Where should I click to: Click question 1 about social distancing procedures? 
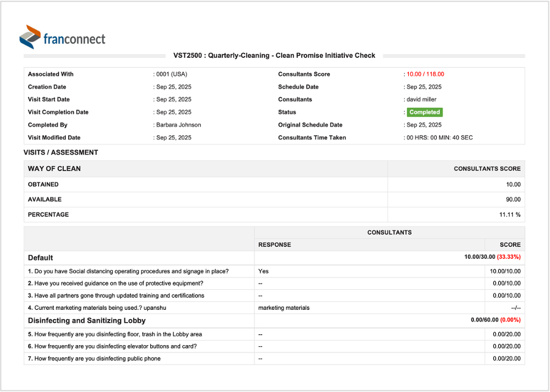[x=131, y=271]
